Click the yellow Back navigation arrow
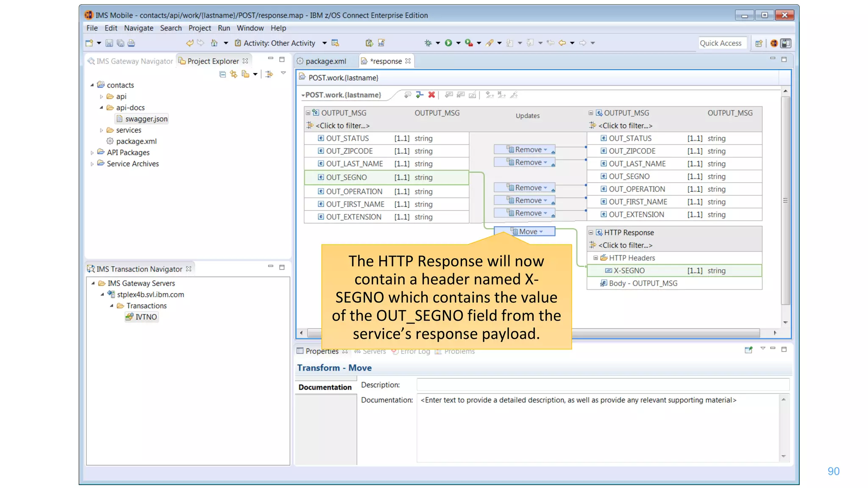 click(x=562, y=43)
